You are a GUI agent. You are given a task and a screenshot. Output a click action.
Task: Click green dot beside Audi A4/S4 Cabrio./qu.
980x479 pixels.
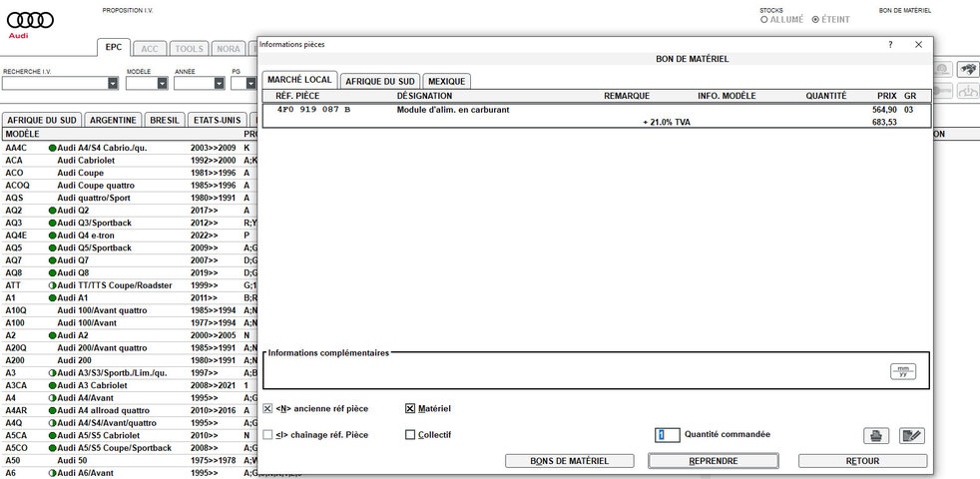tap(53, 149)
